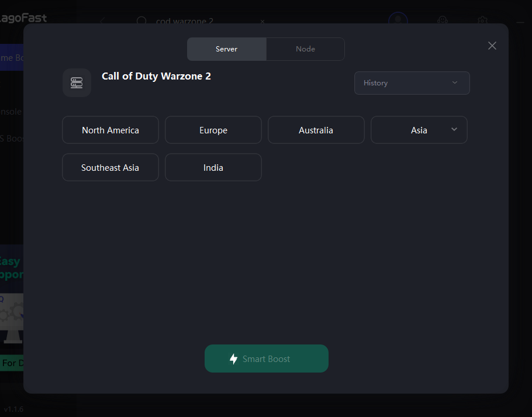Select the Australia server
Image resolution: width=532 pixels, height=417 pixels.
(x=316, y=130)
